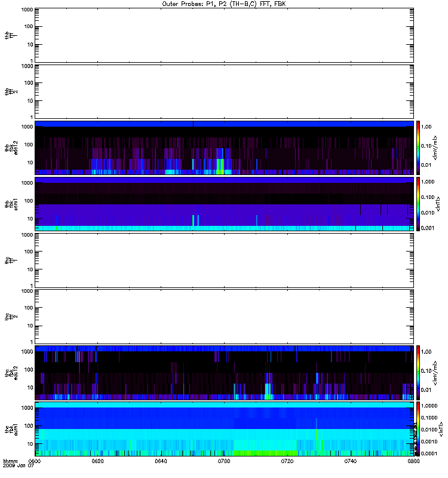The width and height of the screenshot is (448, 478).
Task: Click the 10 tick label of thc fff 1 panel
Action: pos(30,269)
